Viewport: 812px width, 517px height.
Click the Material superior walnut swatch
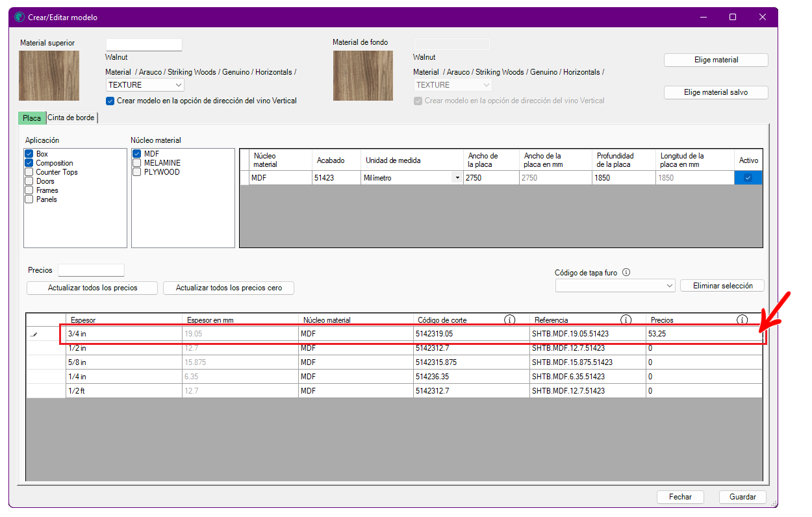pos(49,75)
